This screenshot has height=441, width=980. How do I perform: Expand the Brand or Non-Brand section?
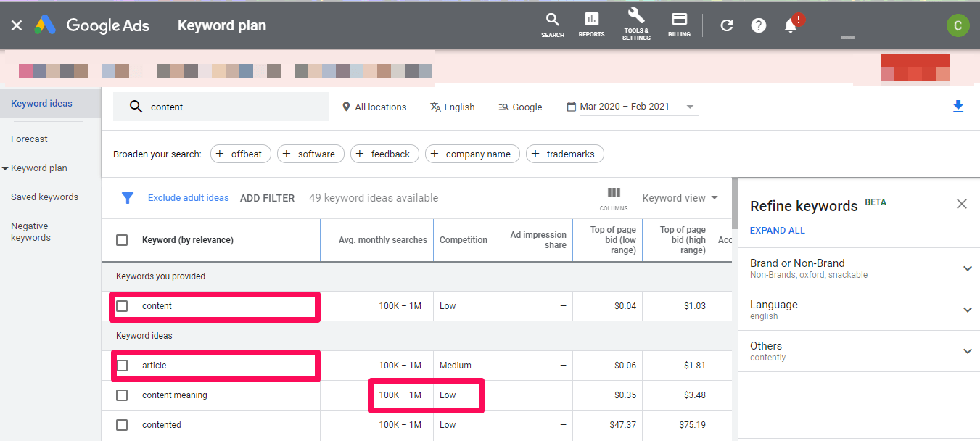(x=967, y=268)
